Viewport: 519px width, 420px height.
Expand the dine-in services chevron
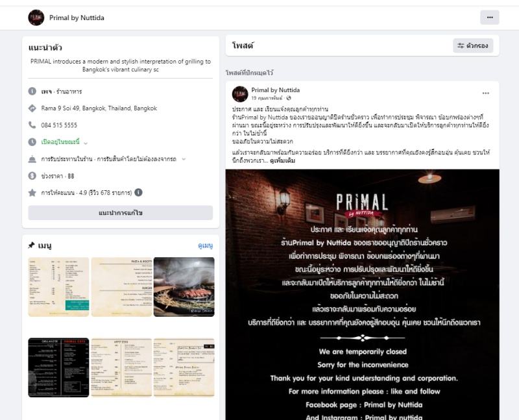click(184, 159)
